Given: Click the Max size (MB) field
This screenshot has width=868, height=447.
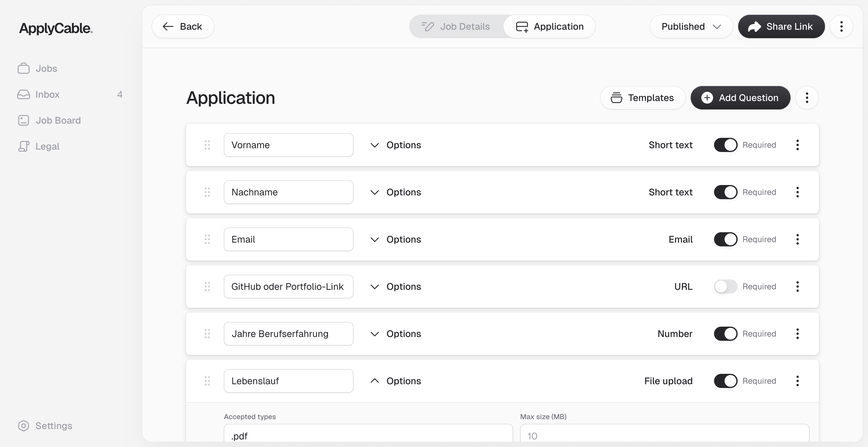Looking at the screenshot, I should (x=664, y=433).
